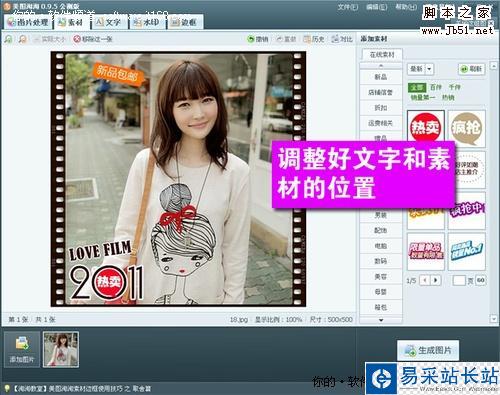The width and height of the screenshot is (500, 395).
Task: Open the 边框 tab
Action: click(185, 22)
